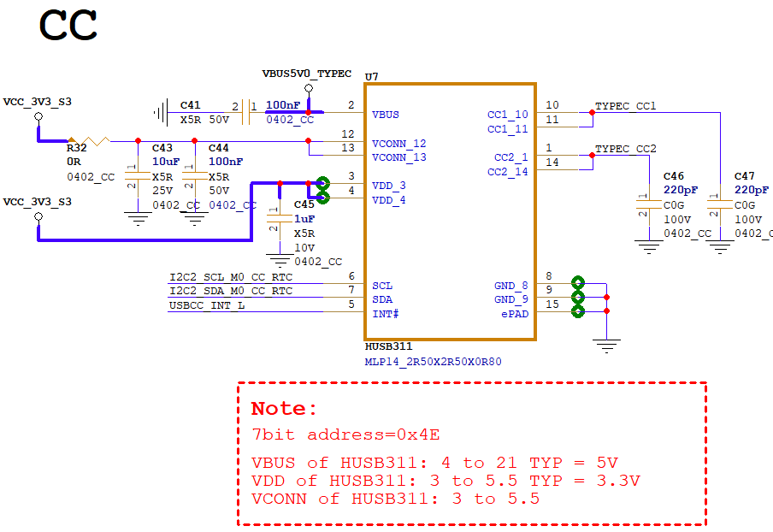The height and width of the screenshot is (532, 773).
Task: Select the C47 designator text
Action: coord(745,176)
